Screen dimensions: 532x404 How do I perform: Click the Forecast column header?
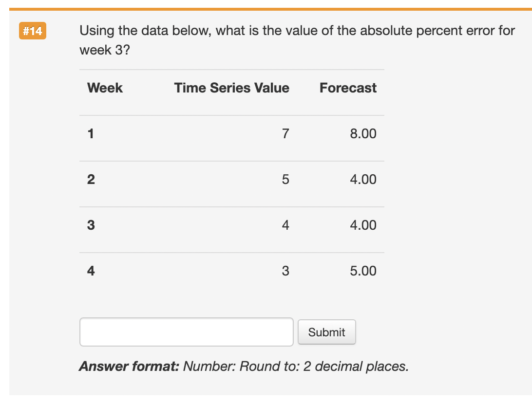point(348,88)
